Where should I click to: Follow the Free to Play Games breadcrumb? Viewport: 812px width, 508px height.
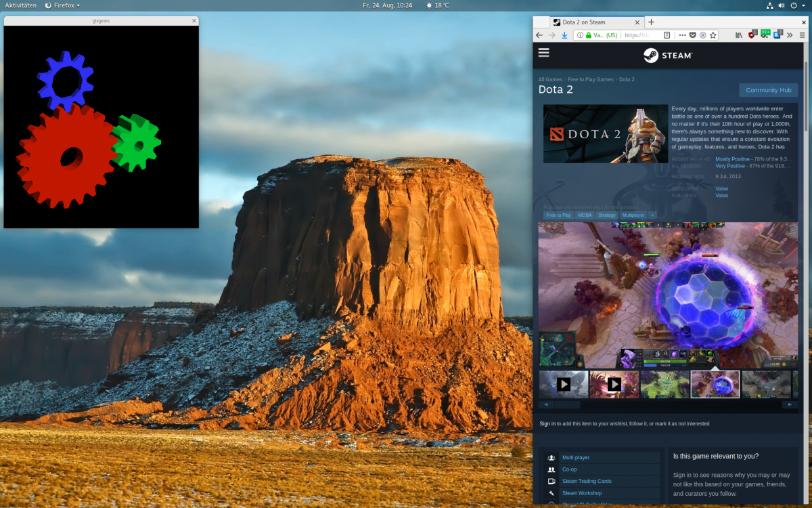click(591, 79)
